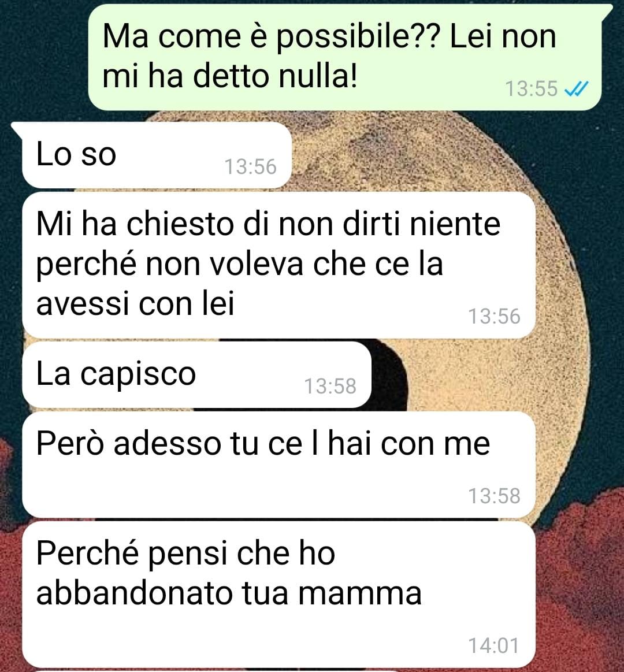Select the 'Mi ha chiesto di non dirti niente' message
Screen dimensions: 624x672
coord(279,265)
